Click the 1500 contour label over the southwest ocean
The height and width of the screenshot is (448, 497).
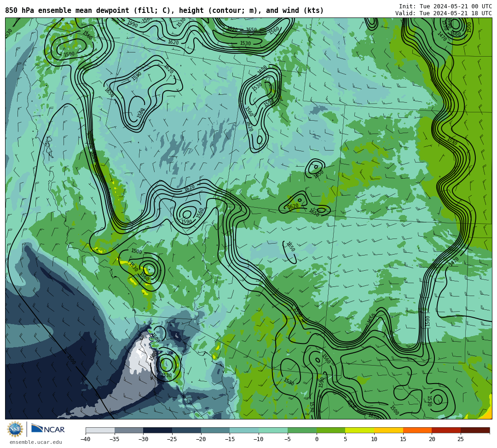tap(71, 359)
